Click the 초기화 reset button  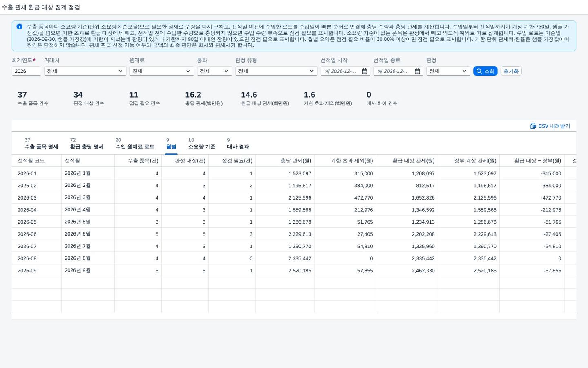pos(511,71)
